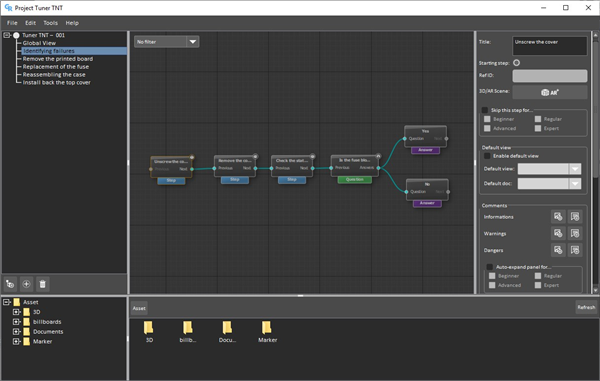Click the first Dangers comment icon

[558, 250]
